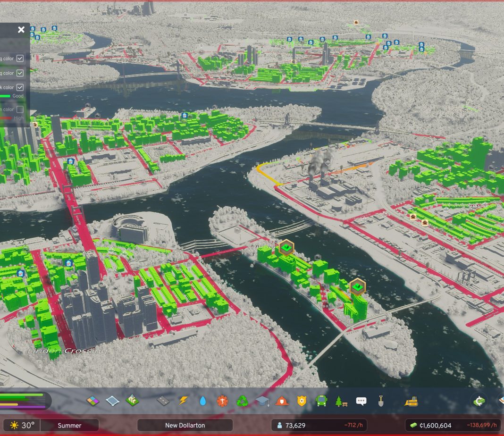Image resolution: width=504 pixels, height=436 pixels.
Task: Activate the Bulldozer tool
Action: [x=411, y=401]
